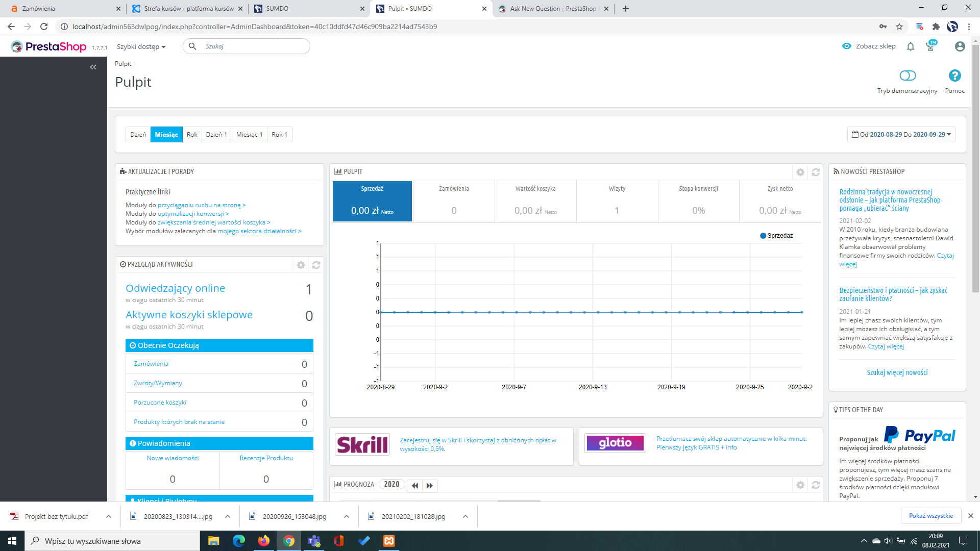Click the page vertical scrollbar
Viewport: 980px width, 551px height.
pos(975,168)
